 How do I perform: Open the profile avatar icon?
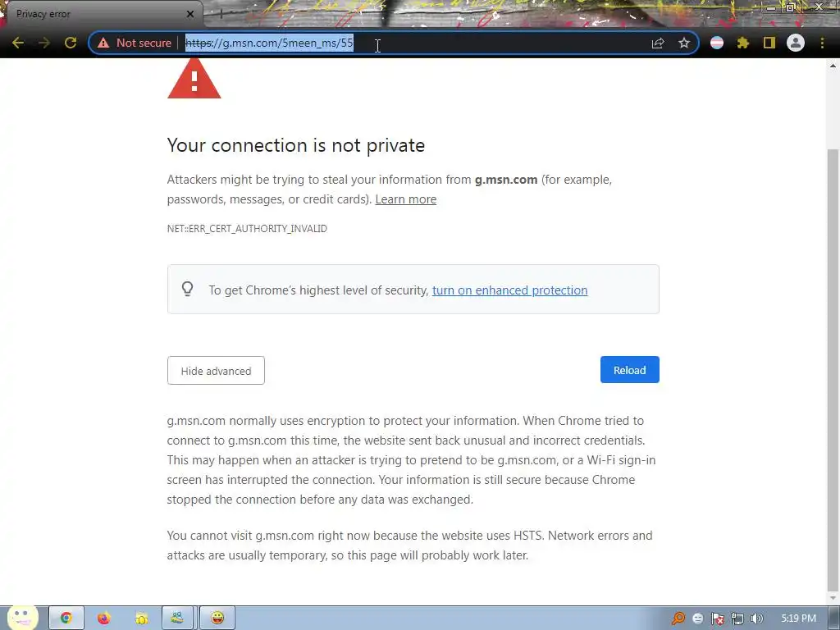click(796, 43)
